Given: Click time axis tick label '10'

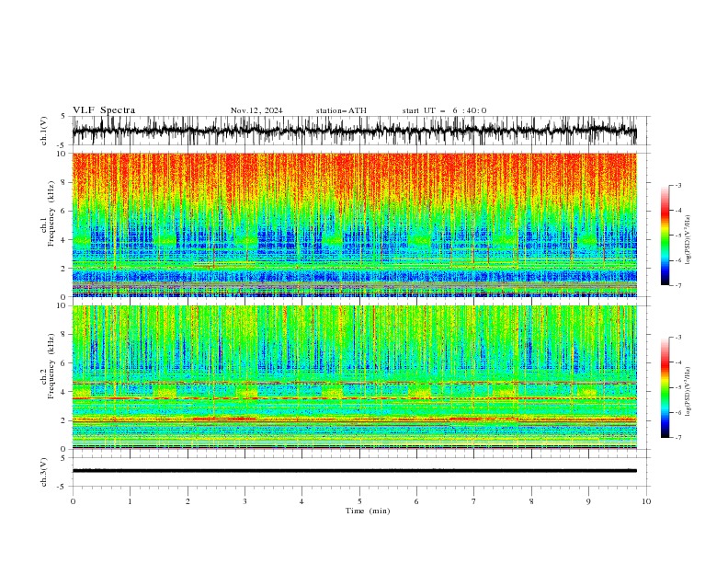Looking at the screenshot, I should [646, 501].
